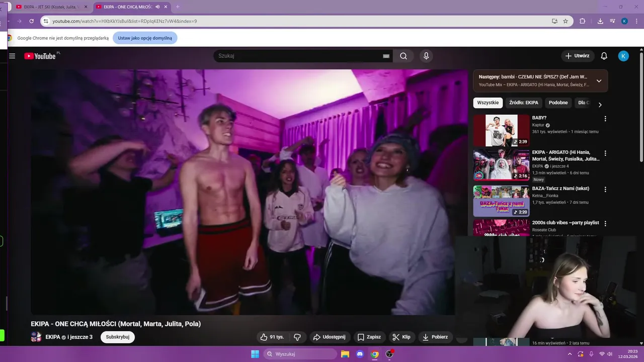Open EKIPA channel name link
This screenshot has height=362, width=644.
[53, 337]
